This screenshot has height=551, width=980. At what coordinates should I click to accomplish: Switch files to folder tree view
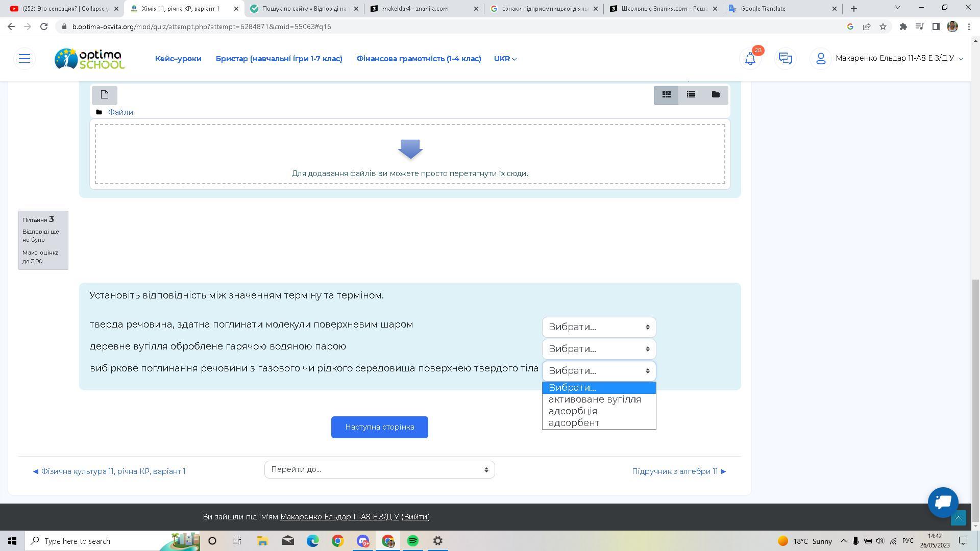pyautogui.click(x=715, y=95)
